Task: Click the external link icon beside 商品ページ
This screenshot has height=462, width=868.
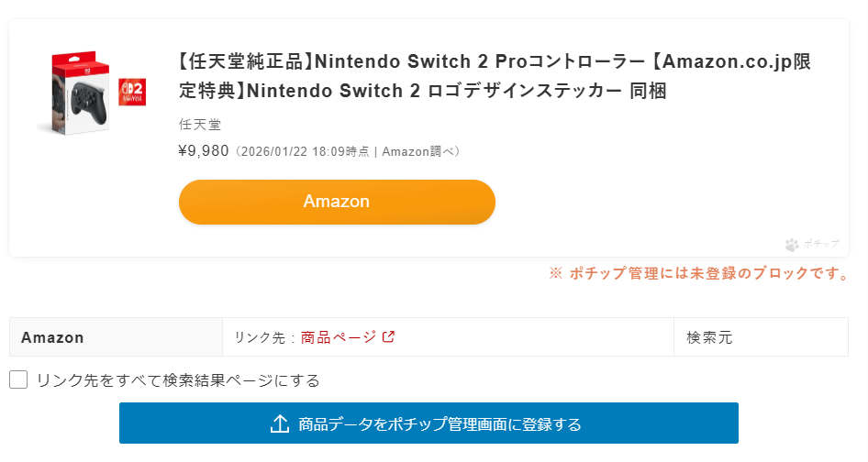Action: (388, 336)
